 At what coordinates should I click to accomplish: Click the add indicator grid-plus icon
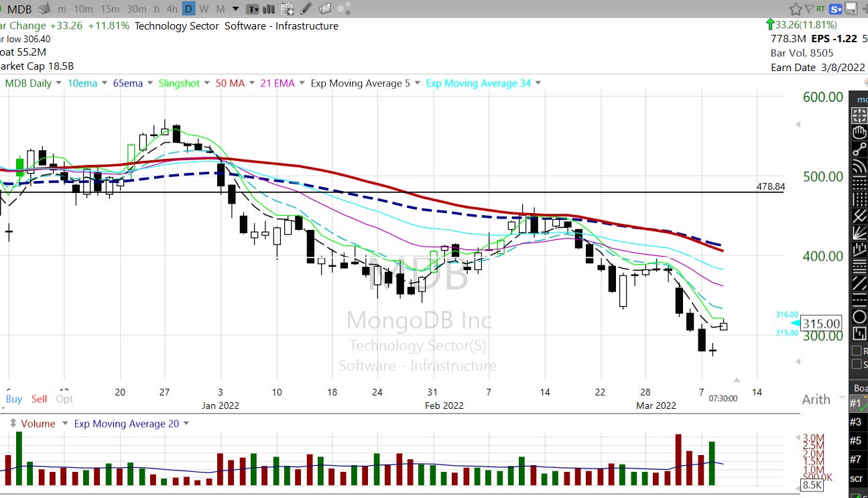pos(288,9)
